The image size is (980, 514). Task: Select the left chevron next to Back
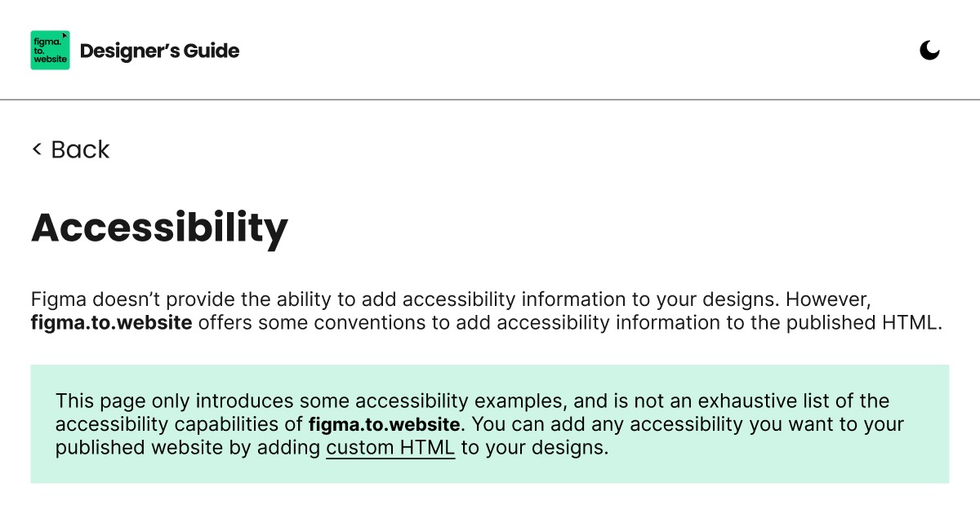(x=36, y=149)
